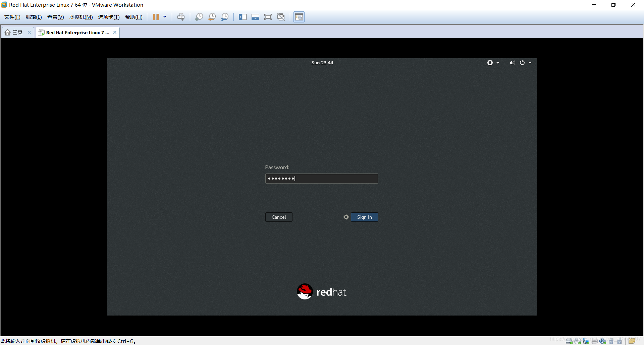
Task: Open the 帮助(H) menu
Action: pos(134,17)
